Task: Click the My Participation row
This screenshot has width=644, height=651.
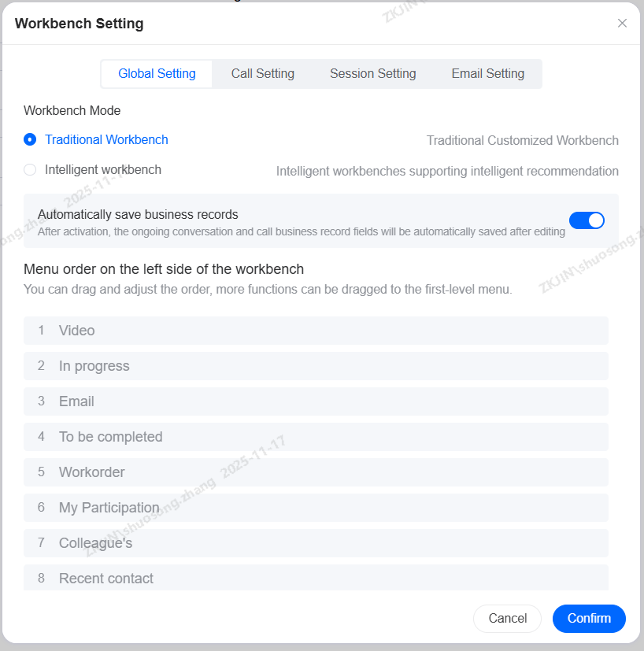Action: pyautogui.click(x=316, y=508)
